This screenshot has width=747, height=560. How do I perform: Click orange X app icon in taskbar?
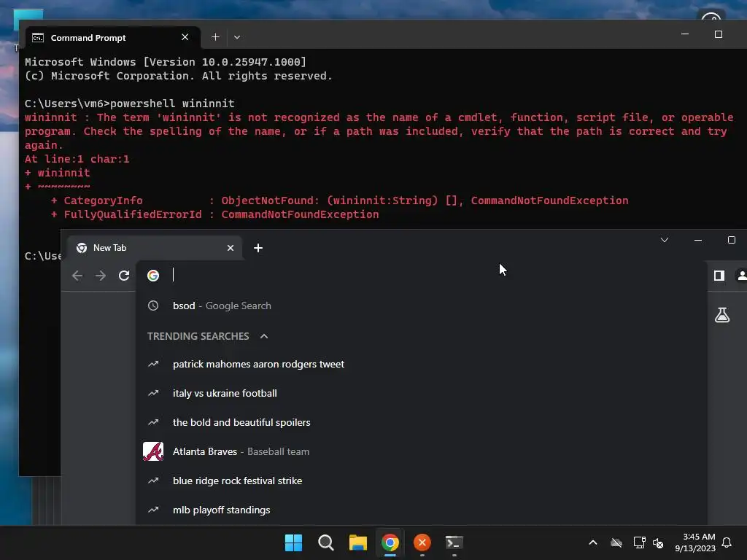tap(422, 542)
